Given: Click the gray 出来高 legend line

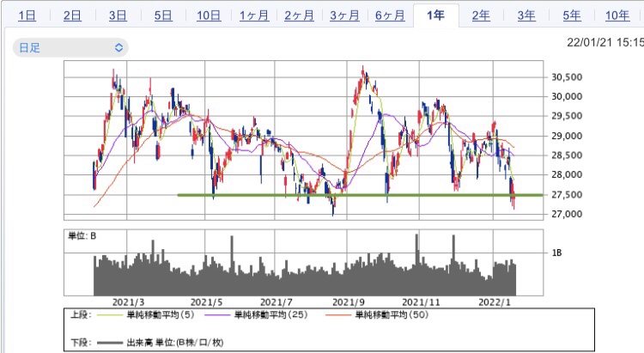Looking at the screenshot, I should [109, 343].
